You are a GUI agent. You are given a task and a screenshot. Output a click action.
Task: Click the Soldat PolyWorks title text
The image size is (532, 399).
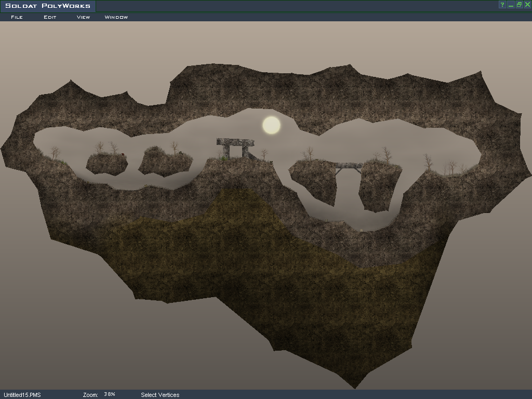point(48,6)
